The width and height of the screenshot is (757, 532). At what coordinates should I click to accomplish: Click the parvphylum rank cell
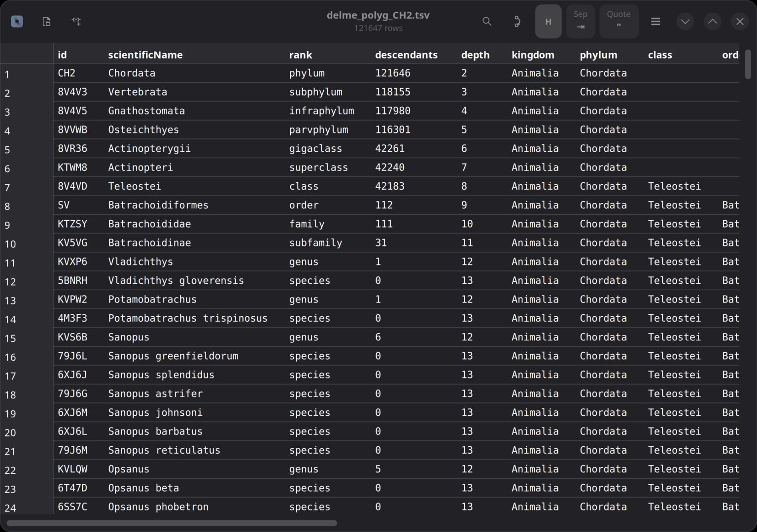pos(318,130)
